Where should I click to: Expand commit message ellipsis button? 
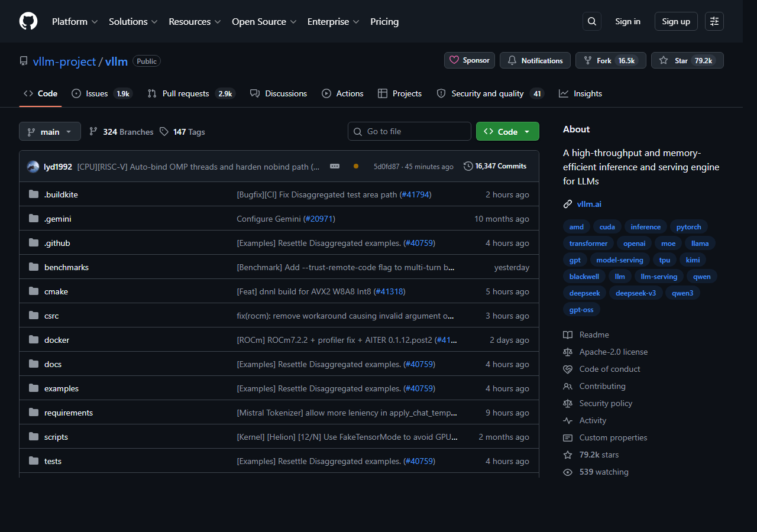click(x=335, y=167)
